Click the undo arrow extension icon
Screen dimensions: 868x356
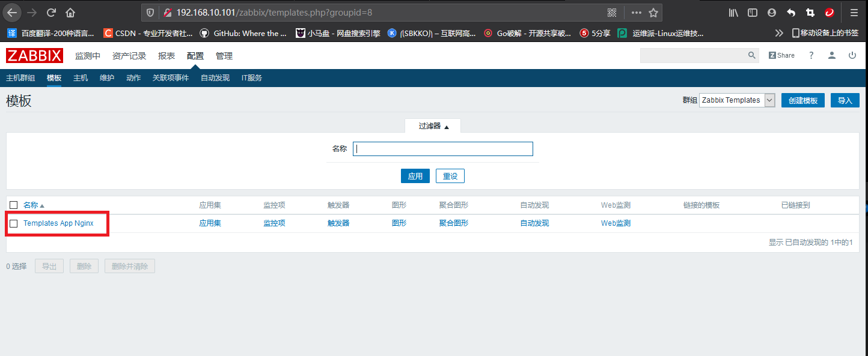click(791, 12)
